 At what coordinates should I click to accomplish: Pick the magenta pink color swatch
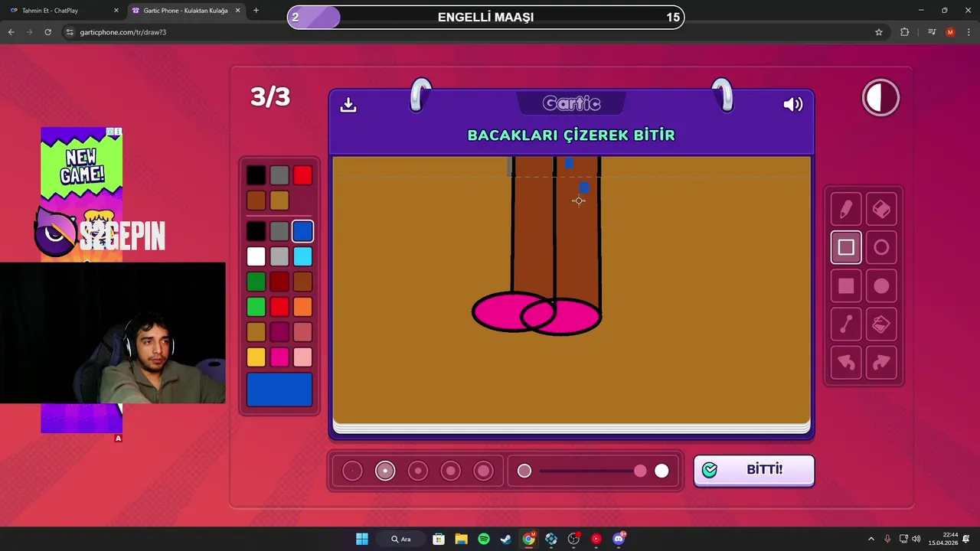click(x=279, y=357)
